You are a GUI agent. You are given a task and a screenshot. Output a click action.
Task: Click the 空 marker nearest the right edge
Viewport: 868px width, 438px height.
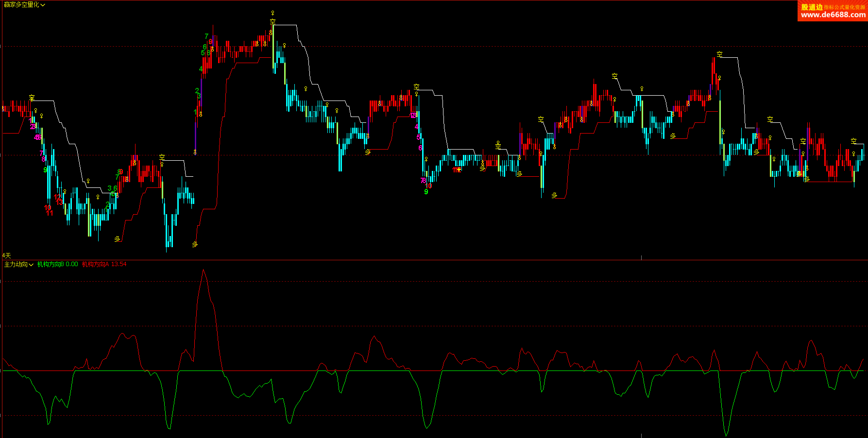coord(853,141)
